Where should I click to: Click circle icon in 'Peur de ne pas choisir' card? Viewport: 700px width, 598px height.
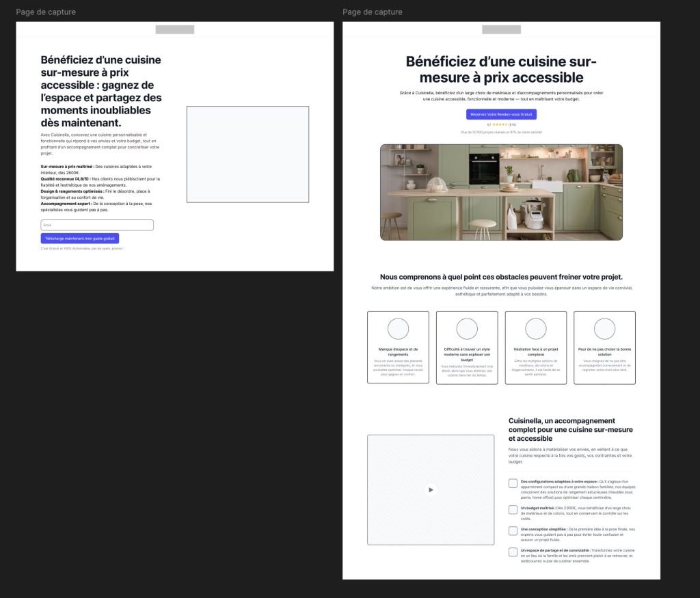coord(604,329)
